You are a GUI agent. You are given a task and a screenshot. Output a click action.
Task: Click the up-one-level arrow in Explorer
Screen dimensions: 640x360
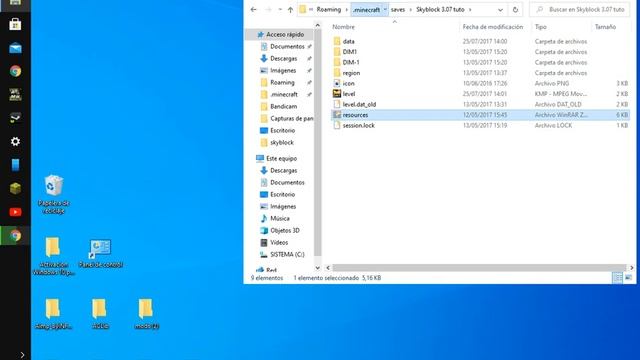pyautogui.click(x=290, y=9)
